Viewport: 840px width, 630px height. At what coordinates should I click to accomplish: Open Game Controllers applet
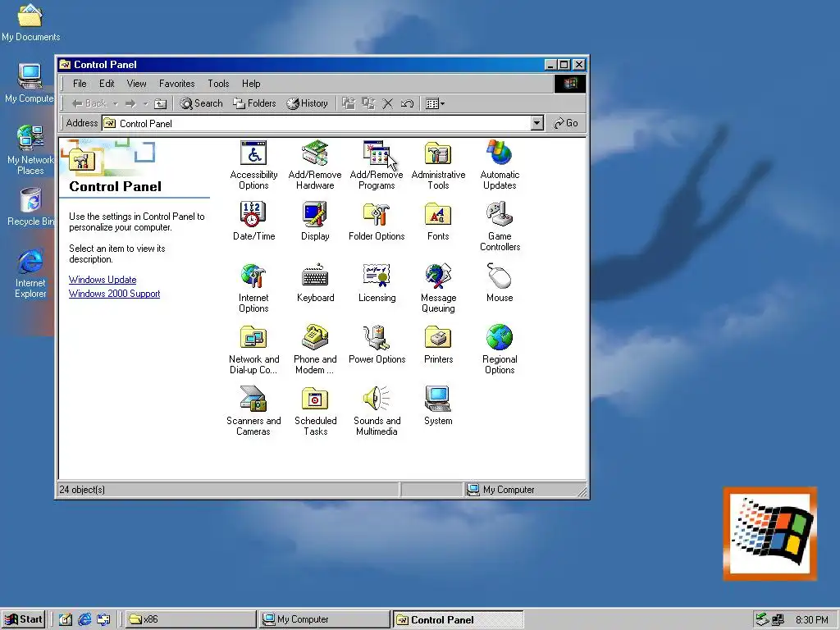point(500,226)
